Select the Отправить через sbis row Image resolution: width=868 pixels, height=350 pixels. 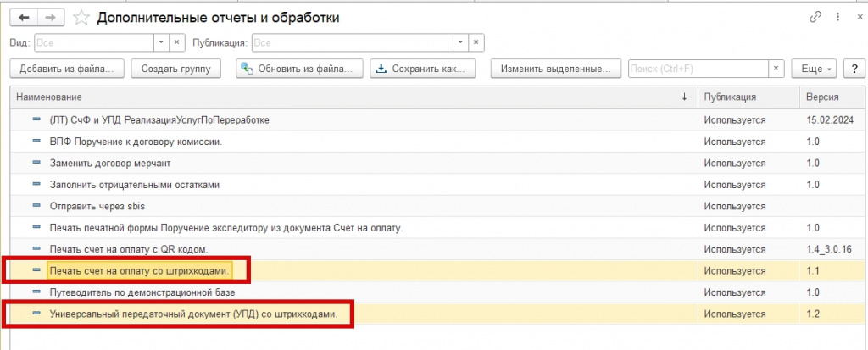(437, 206)
